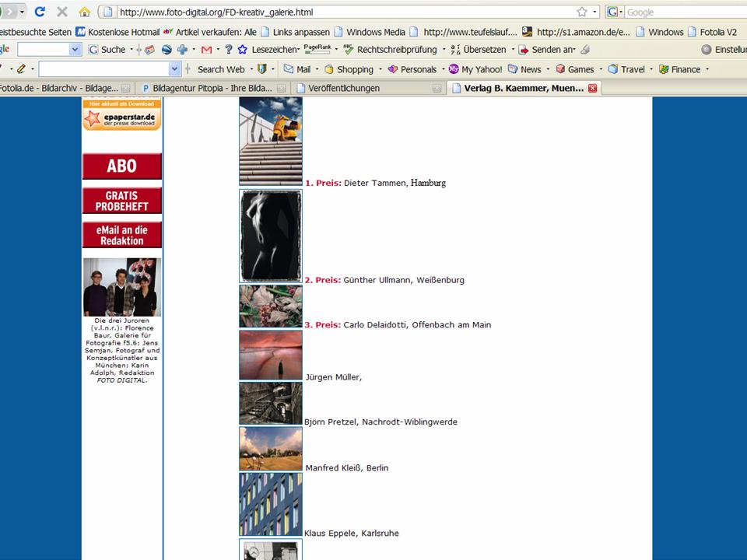Expand the Google toolbar search box dropdown
This screenshot has width=747, height=560.
75,49
